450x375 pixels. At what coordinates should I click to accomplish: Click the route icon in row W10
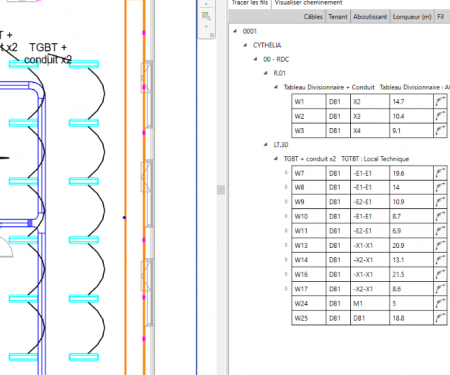440,216
